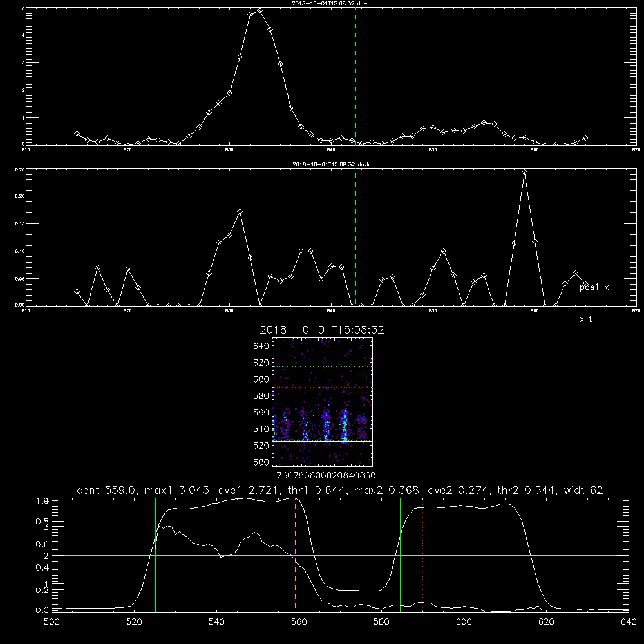Click the heatmap y-axis label '580'
The width and height of the screenshot is (644, 644).
(261, 396)
